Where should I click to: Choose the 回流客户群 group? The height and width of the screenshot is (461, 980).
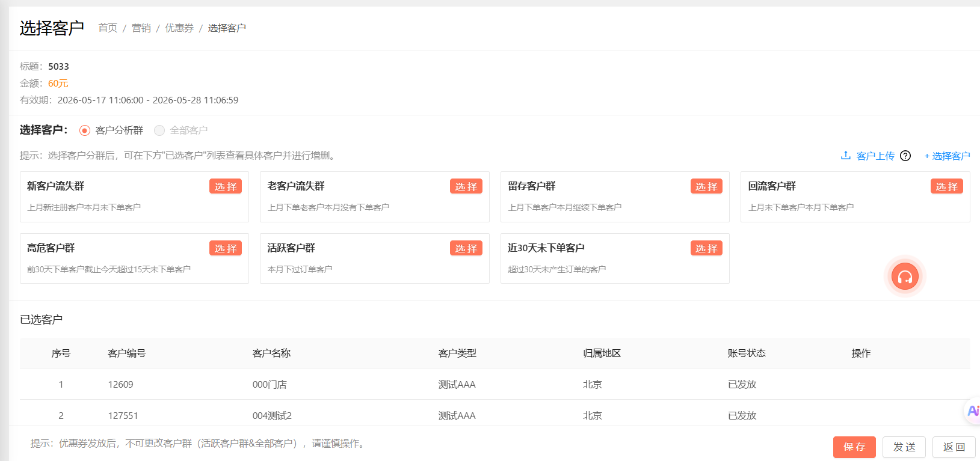(x=947, y=186)
